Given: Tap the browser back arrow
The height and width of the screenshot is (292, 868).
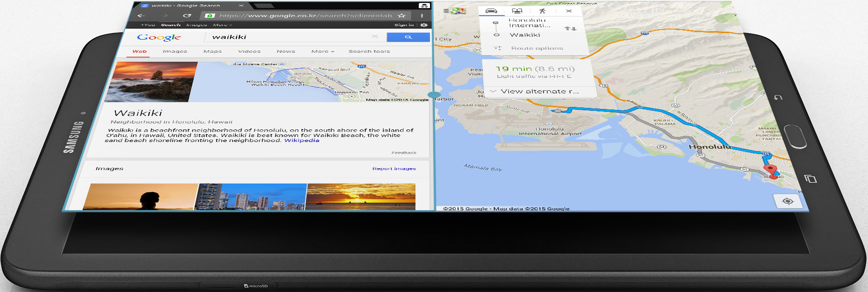Looking at the screenshot, I should tap(141, 16).
